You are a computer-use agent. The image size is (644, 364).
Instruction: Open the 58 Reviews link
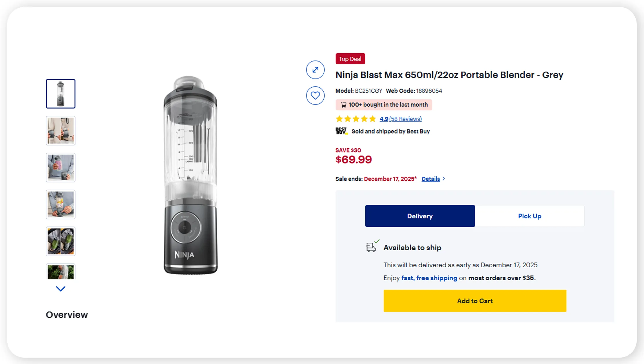pyautogui.click(x=405, y=119)
